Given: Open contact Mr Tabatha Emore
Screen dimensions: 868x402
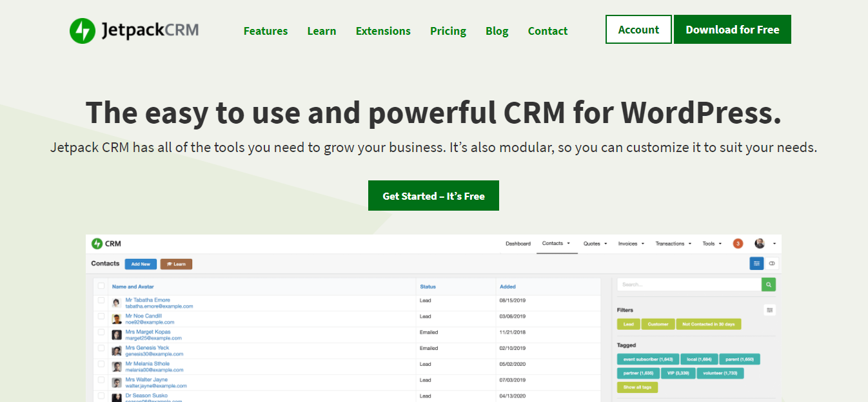Looking at the screenshot, I should coord(148,300).
